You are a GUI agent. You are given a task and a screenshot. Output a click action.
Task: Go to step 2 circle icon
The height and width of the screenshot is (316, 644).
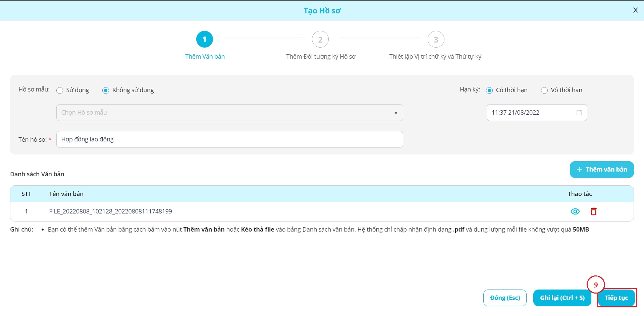point(320,40)
